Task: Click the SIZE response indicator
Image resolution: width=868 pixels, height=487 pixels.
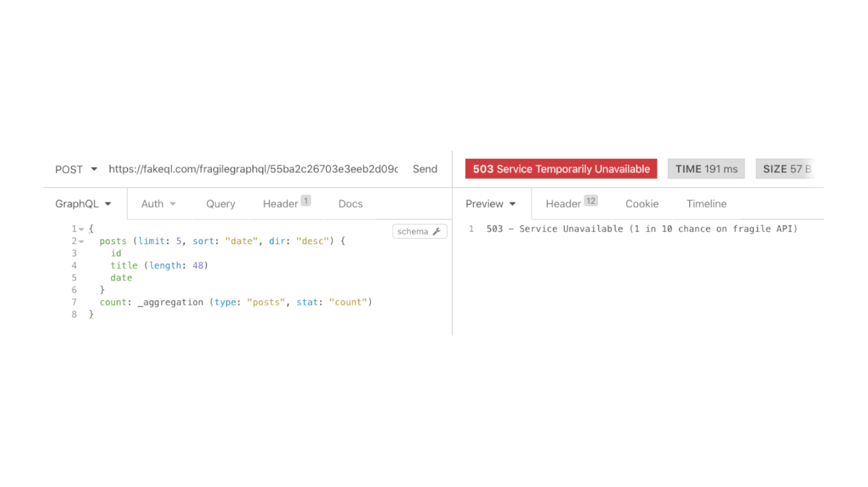Action: pos(786,168)
